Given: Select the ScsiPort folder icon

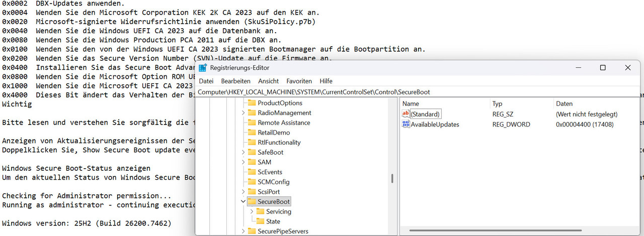Looking at the screenshot, I should pos(252,192).
